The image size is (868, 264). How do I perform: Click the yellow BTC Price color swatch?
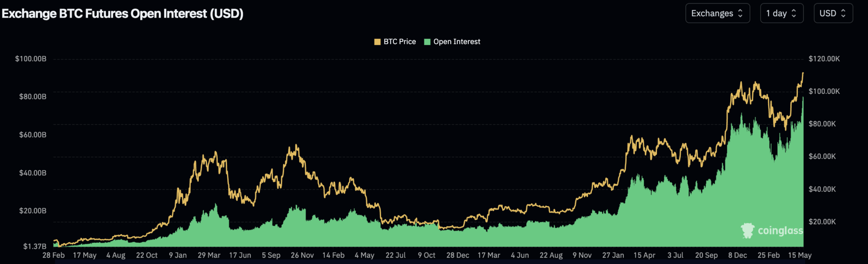pos(377,42)
